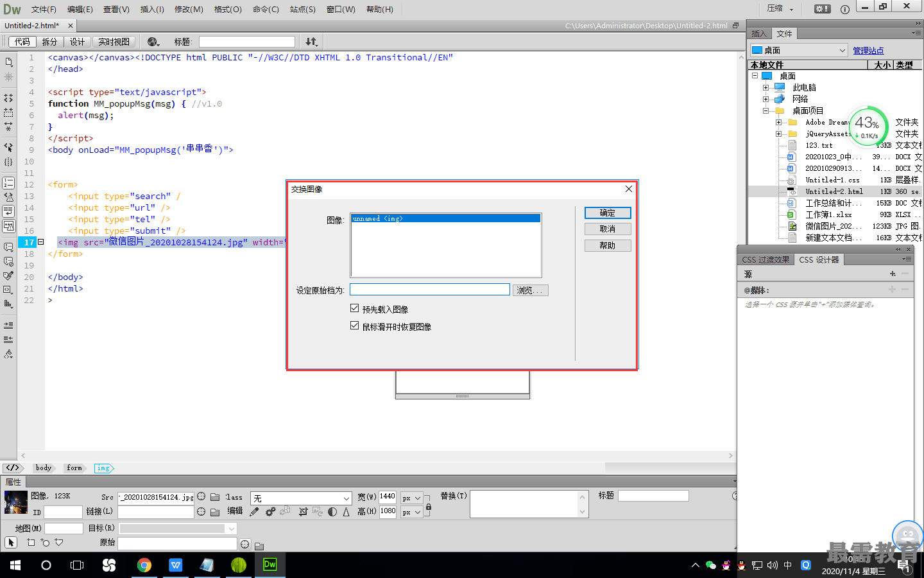Image resolution: width=924 pixels, height=578 pixels.
Task: Toggle Highlight Invalid Code icon
Action: [x=8, y=197]
